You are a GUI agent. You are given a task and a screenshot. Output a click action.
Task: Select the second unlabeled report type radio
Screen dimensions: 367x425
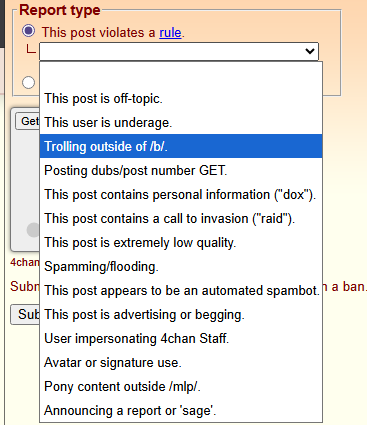(x=28, y=82)
